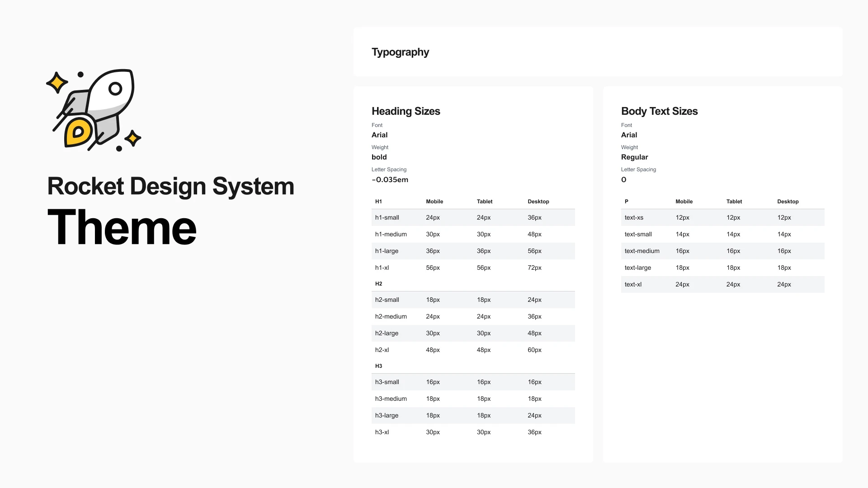Image resolution: width=868 pixels, height=488 pixels.
Task: Select the Typography section header
Action: point(400,52)
